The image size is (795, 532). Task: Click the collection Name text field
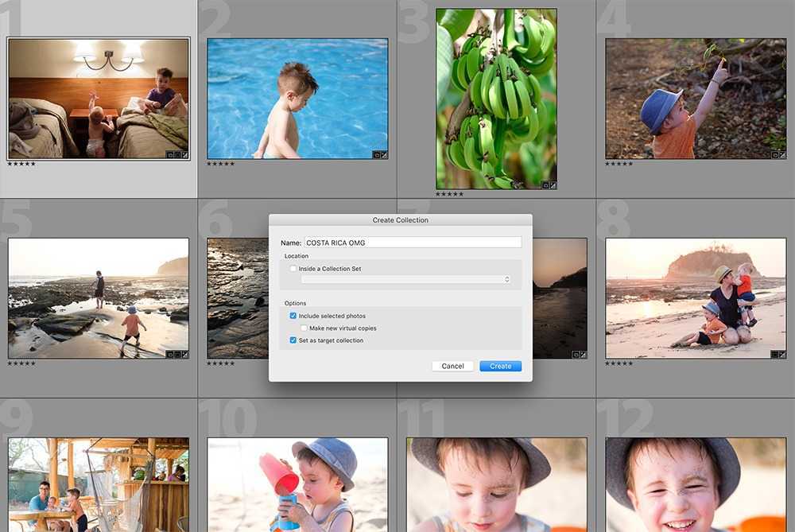413,242
